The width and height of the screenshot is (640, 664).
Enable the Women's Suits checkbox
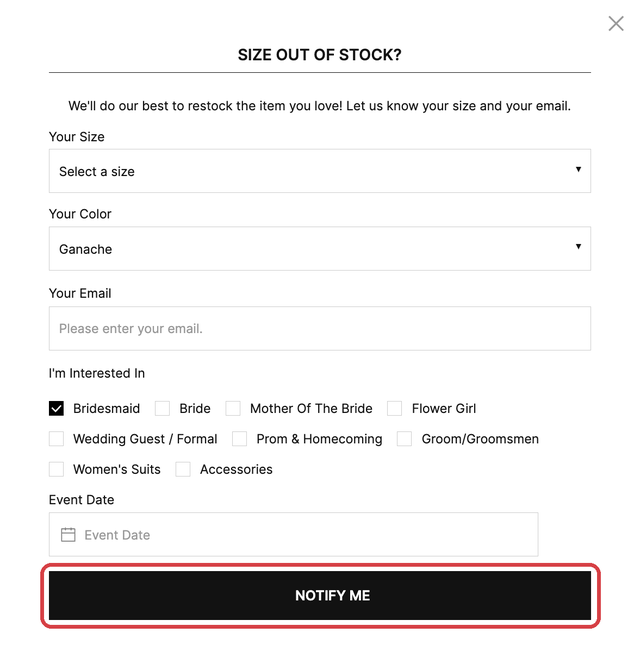coord(56,470)
